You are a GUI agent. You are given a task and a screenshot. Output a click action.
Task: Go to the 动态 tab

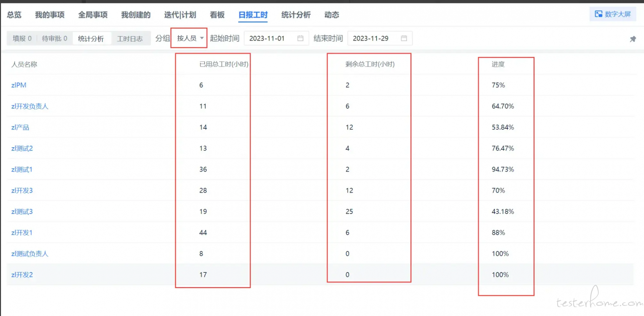[332, 15]
